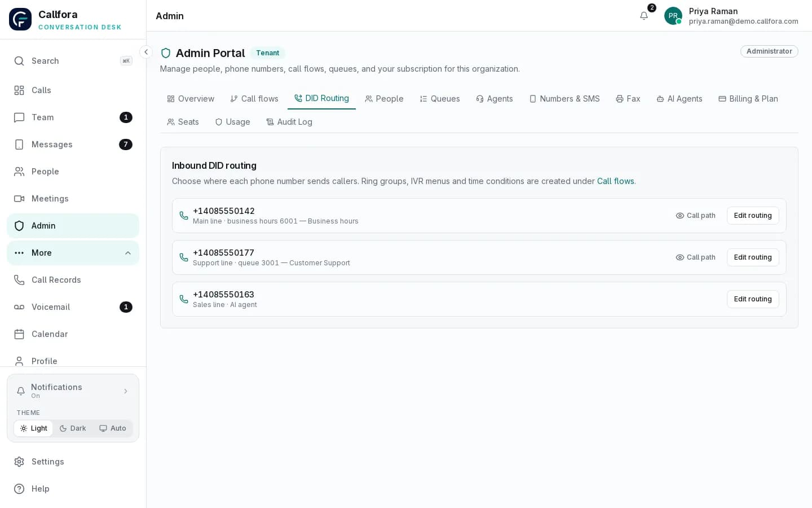
Task: Open Calls in the sidebar
Action: click(x=73, y=90)
